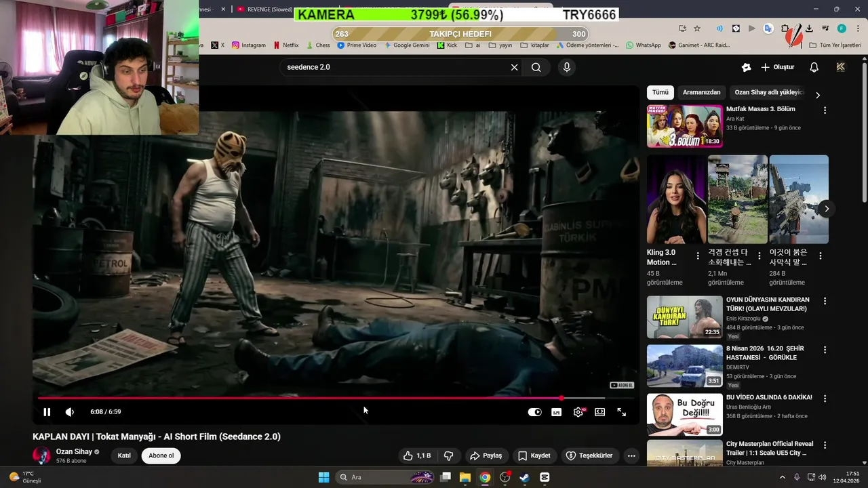This screenshot has width=868, height=488.
Task: Select Ozan Sihay adlı yükleyici chip
Action: pos(769,92)
